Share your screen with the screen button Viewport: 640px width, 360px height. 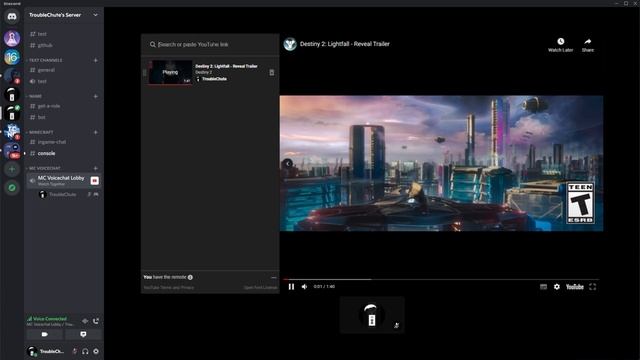tap(83, 334)
